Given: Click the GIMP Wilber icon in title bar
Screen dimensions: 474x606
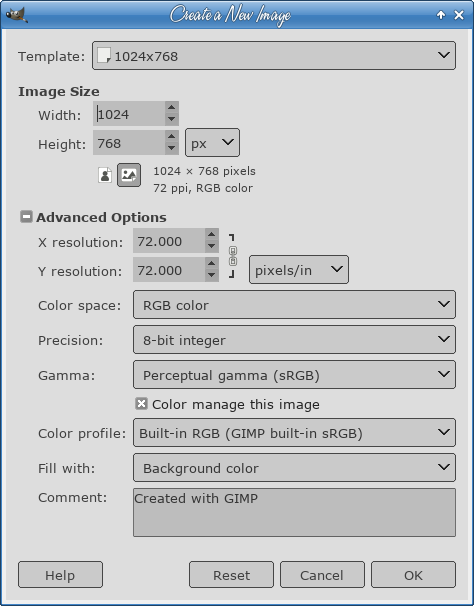Looking at the screenshot, I should [x=17, y=15].
